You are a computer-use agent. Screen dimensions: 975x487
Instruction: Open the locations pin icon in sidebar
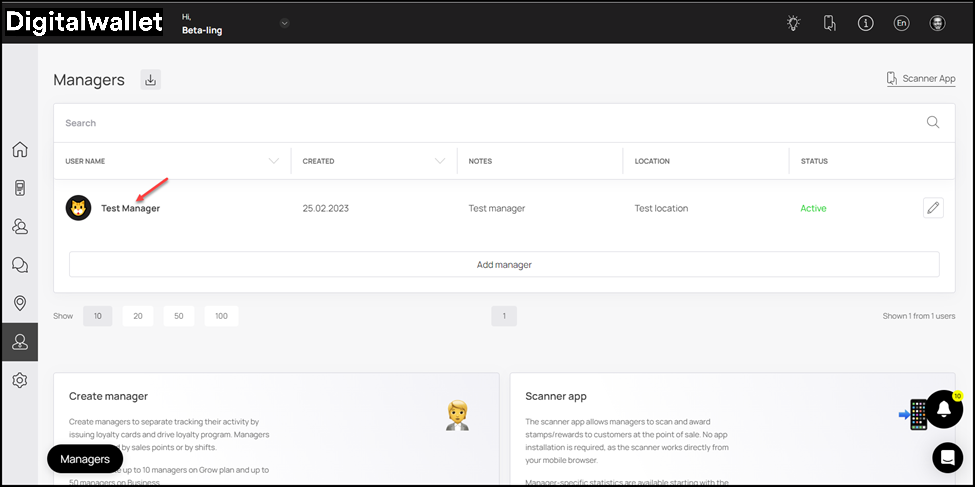[x=20, y=303]
